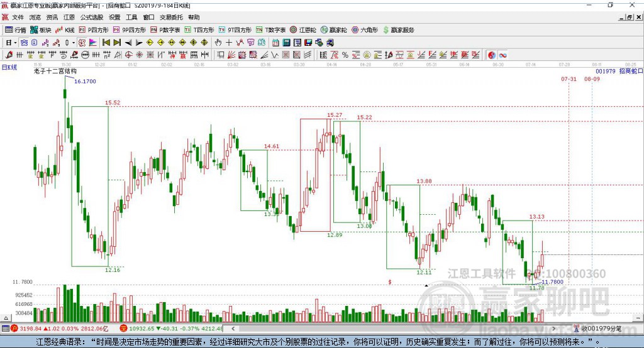Open the 帮助 menu

(194, 17)
